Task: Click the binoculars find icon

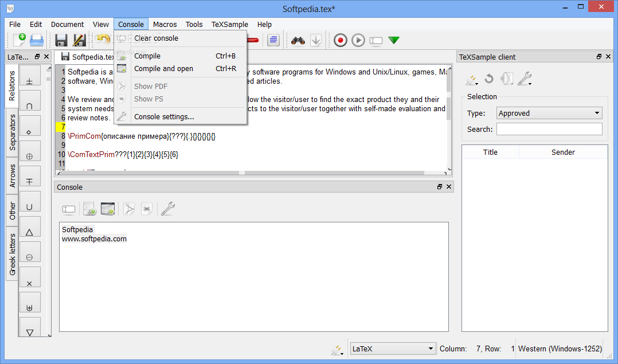Action: tap(298, 40)
